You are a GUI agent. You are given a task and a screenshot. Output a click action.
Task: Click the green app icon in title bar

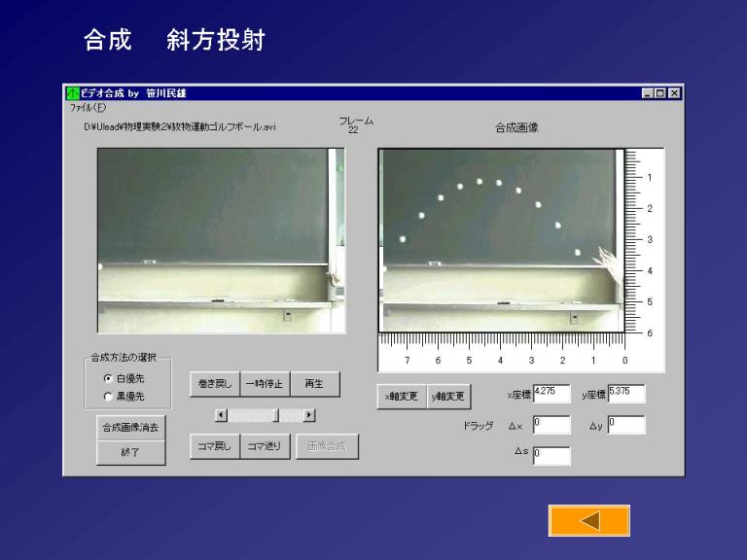(73, 93)
